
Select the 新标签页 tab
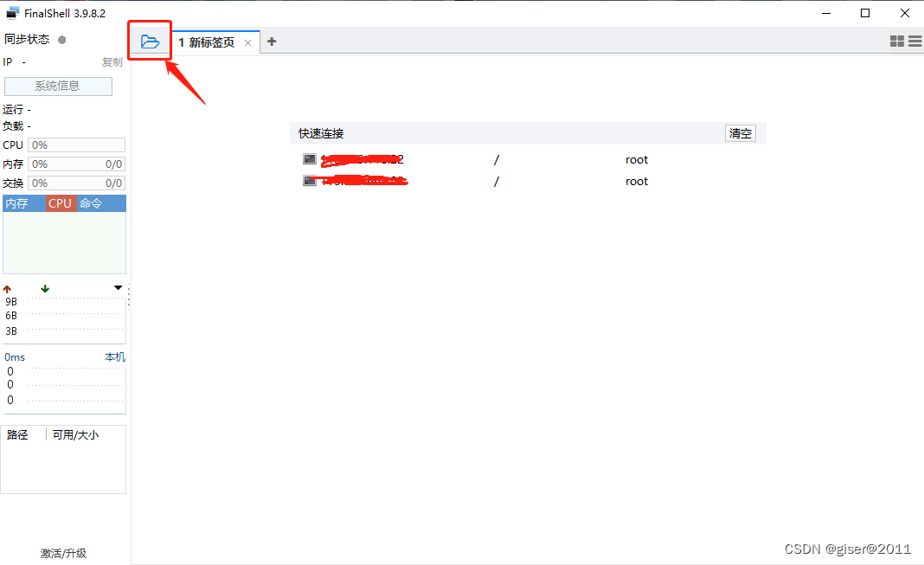click(208, 40)
